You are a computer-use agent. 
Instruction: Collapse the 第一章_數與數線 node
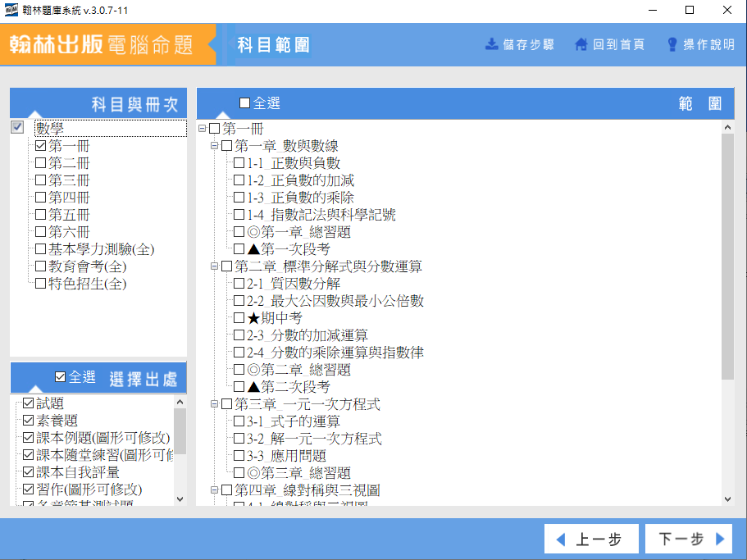tap(214, 145)
